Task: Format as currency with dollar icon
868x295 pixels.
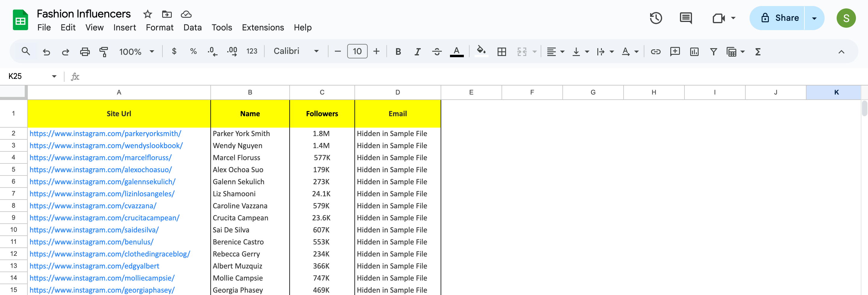Action: point(174,51)
